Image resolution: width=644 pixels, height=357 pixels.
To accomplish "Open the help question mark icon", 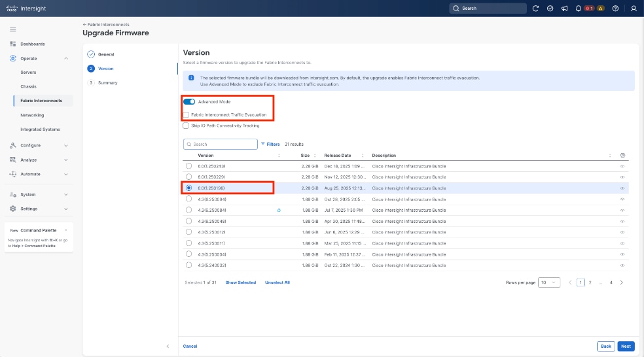I will (x=615, y=8).
